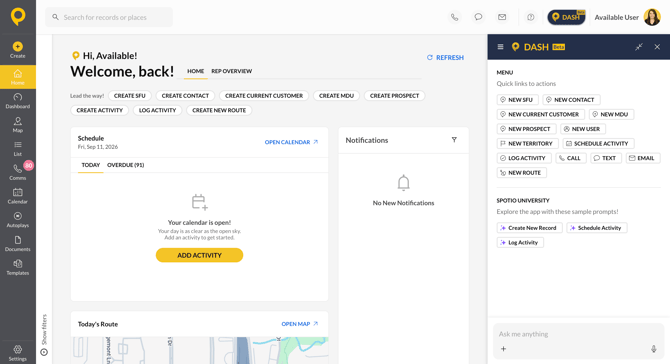This screenshot has width=670, height=364.
Task: Click the CREATE CONTACT chip
Action: [185, 96]
